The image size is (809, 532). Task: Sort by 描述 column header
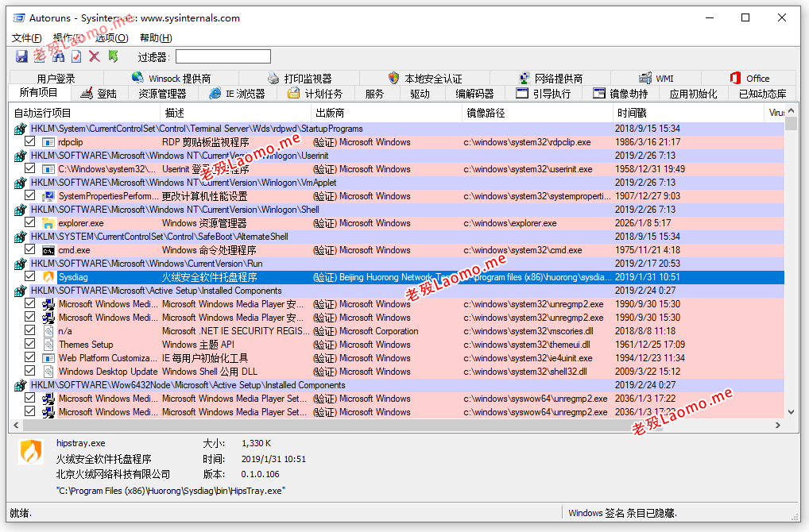pos(235,113)
